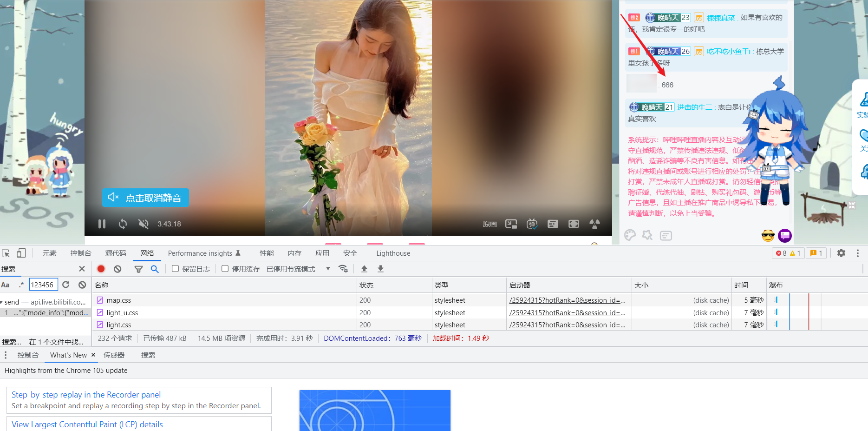Viewport: 868px width, 431px height.
Task: Click the What's New video thumbnail
Action: coord(375,411)
